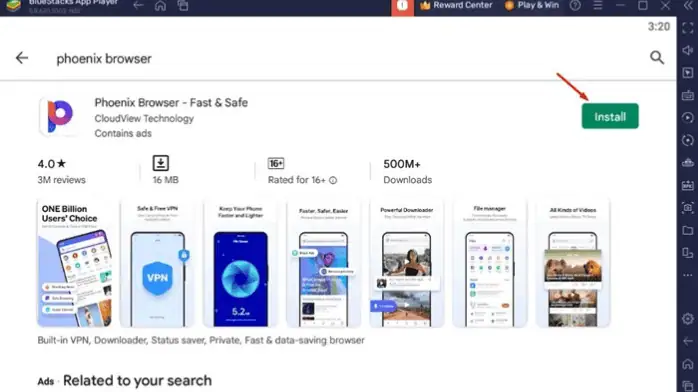698x392 pixels.
Task: Open the sidebar media folder icon
Action: (x=688, y=230)
